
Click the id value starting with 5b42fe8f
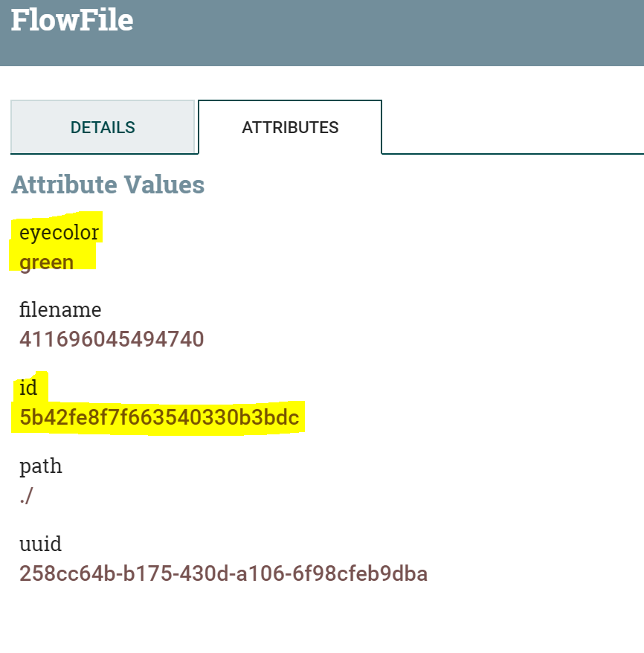point(159,418)
